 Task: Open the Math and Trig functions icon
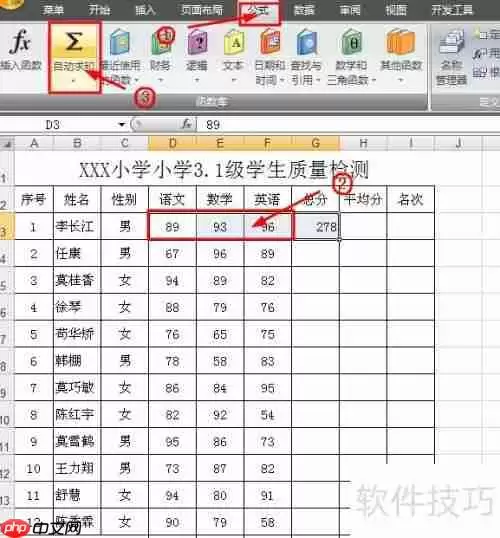(351, 43)
